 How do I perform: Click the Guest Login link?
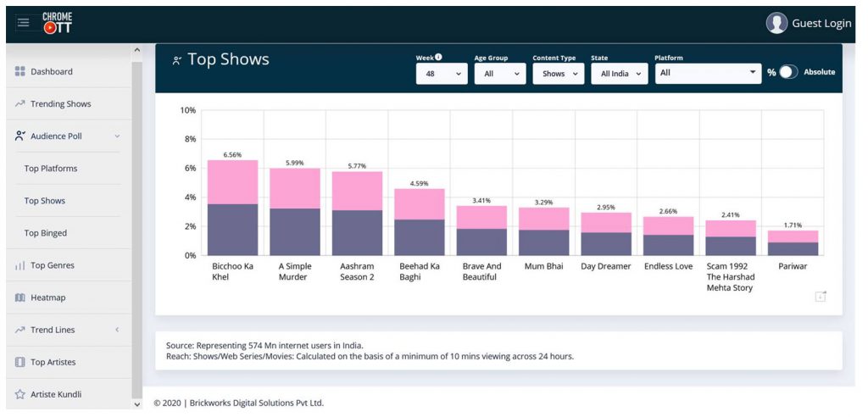coord(821,24)
